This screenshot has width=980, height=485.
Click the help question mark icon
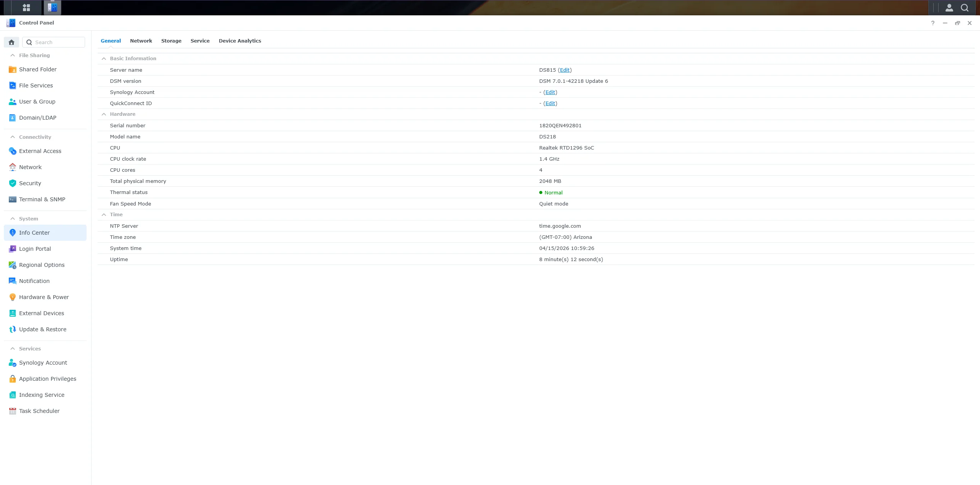[932, 23]
